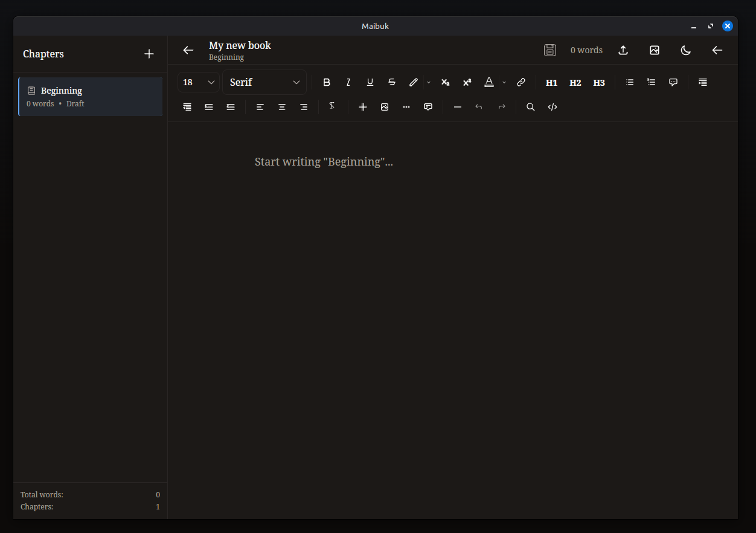Open the search tool
Image resolution: width=756 pixels, height=533 pixels.
coord(530,107)
